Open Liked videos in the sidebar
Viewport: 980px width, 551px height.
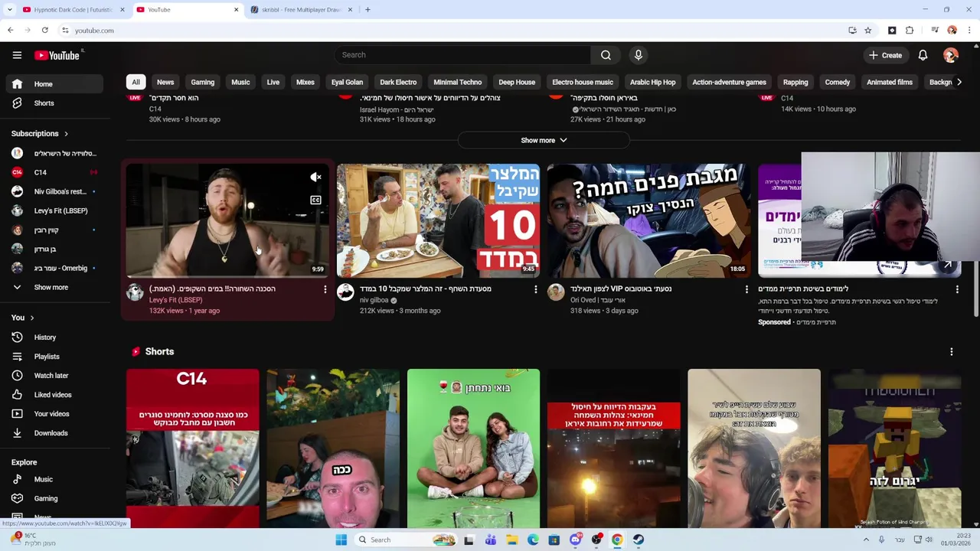pyautogui.click(x=53, y=395)
